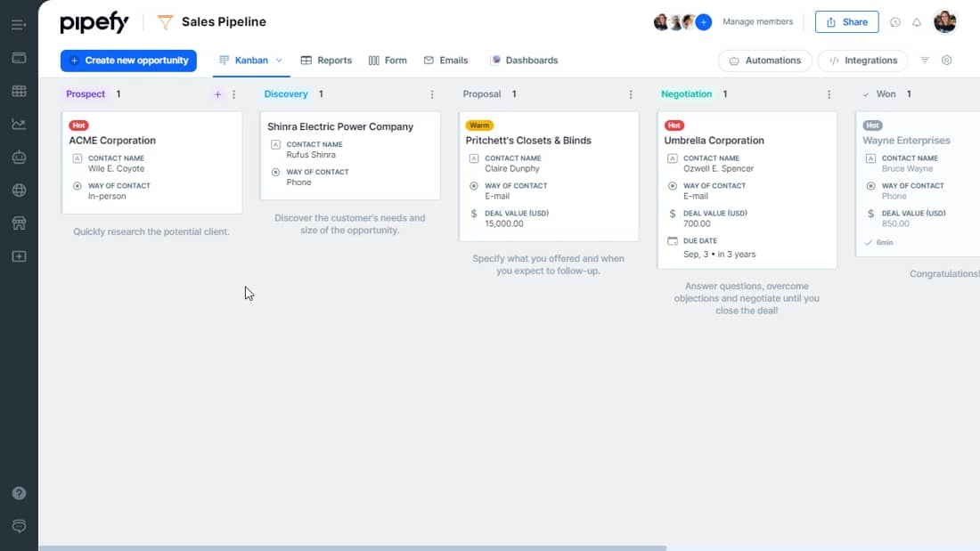Screen dimensions: 980x551
Task: Add a card in the Prospect column
Action: point(217,94)
